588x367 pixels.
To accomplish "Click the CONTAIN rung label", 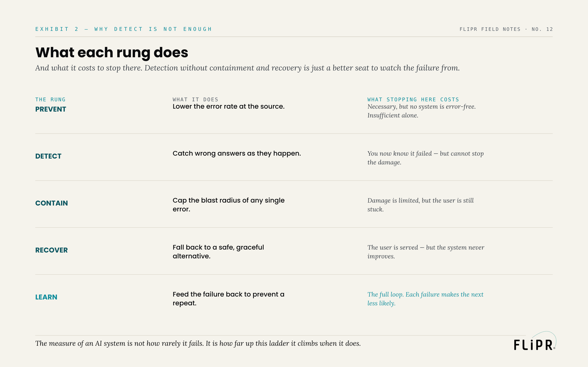I will (51, 203).
